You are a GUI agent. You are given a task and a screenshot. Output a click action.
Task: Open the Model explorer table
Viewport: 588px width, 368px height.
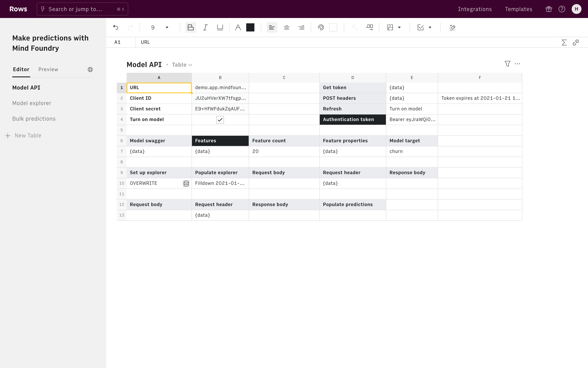[32, 103]
